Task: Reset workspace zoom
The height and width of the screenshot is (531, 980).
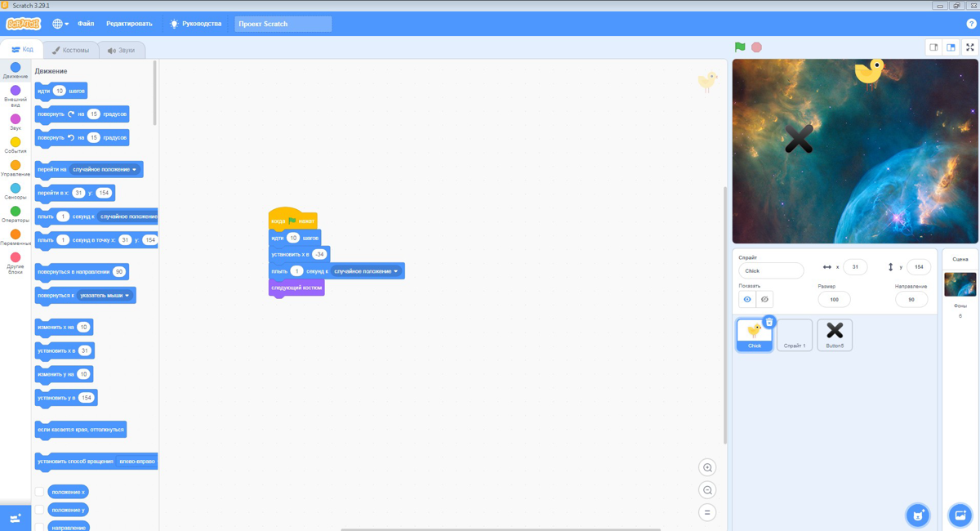Action: pyautogui.click(x=707, y=513)
